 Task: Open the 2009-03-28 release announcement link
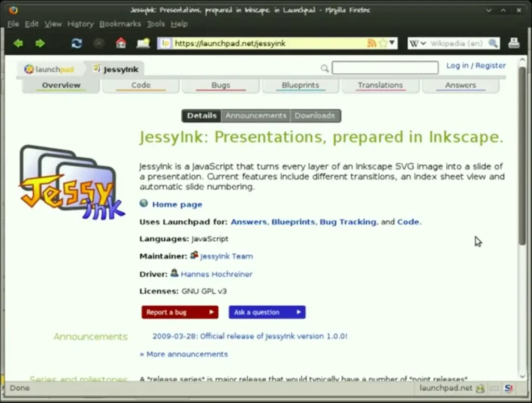click(250, 336)
